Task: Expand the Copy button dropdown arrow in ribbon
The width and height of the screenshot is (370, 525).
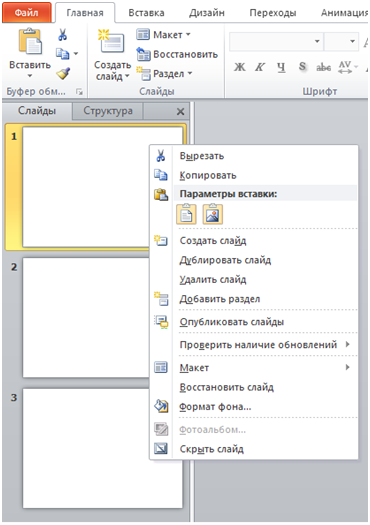Action: click(76, 54)
